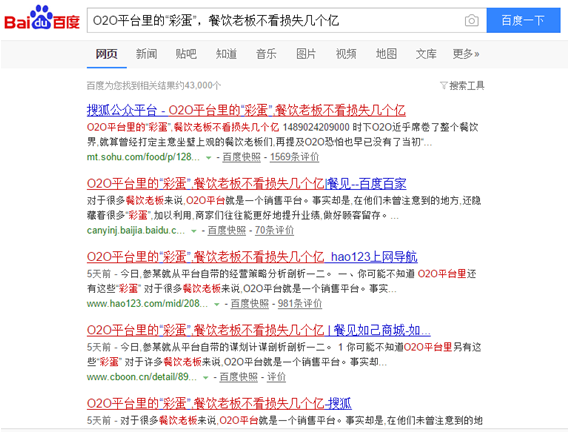Screen dimensions: 569x433
Task: Open the 搜狐公众平台 result title
Action: [x=246, y=110]
